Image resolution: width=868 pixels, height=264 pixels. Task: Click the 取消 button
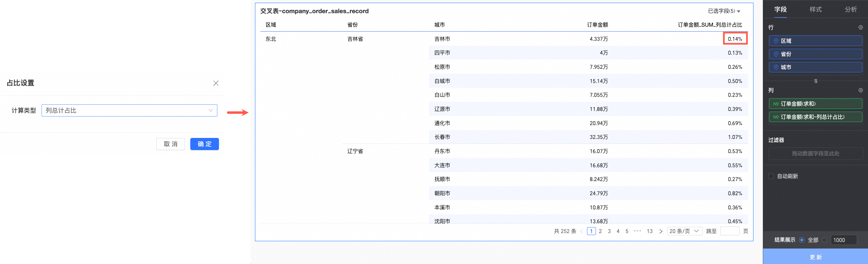tap(170, 144)
